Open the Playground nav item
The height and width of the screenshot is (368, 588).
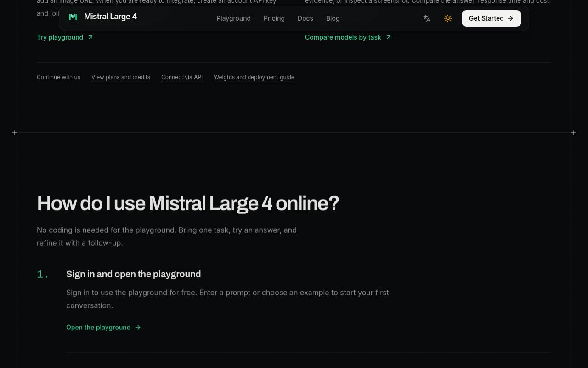click(233, 18)
